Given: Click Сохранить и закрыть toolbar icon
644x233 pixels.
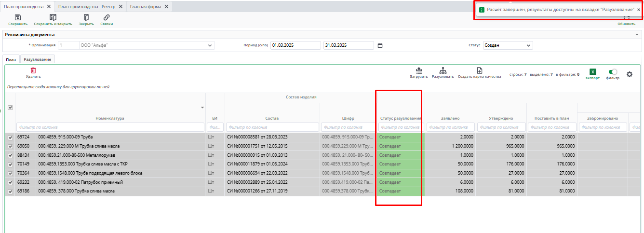Looking at the screenshot, I should click(x=53, y=17).
